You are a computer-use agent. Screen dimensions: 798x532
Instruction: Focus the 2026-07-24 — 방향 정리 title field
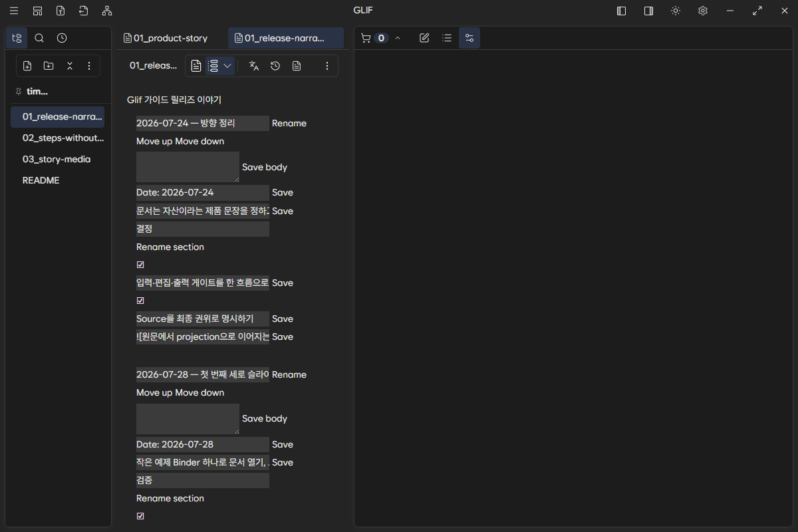tap(203, 123)
